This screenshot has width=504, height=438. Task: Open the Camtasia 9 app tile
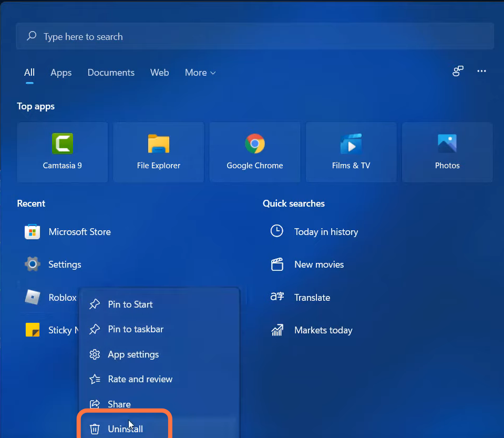(63, 152)
